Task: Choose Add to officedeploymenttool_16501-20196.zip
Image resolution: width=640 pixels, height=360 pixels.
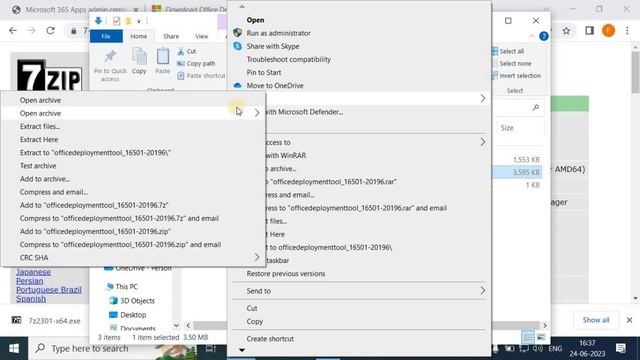Action: click(x=133, y=231)
